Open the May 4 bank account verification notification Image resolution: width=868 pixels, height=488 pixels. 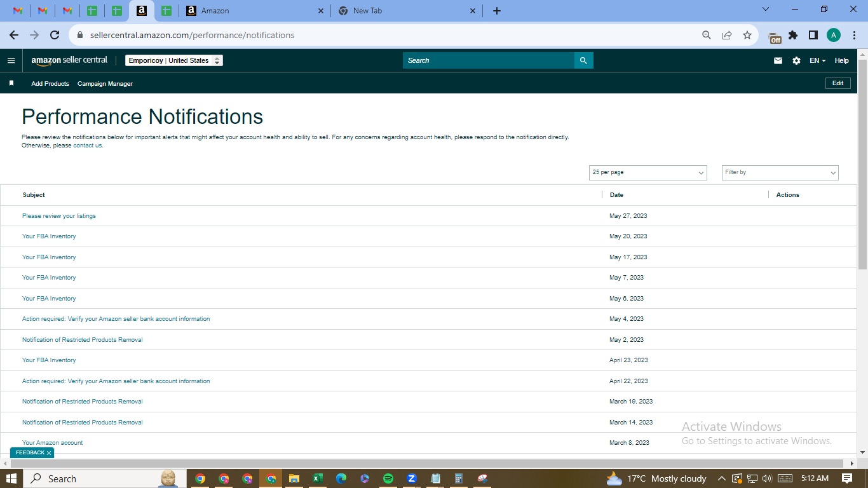[x=116, y=319]
